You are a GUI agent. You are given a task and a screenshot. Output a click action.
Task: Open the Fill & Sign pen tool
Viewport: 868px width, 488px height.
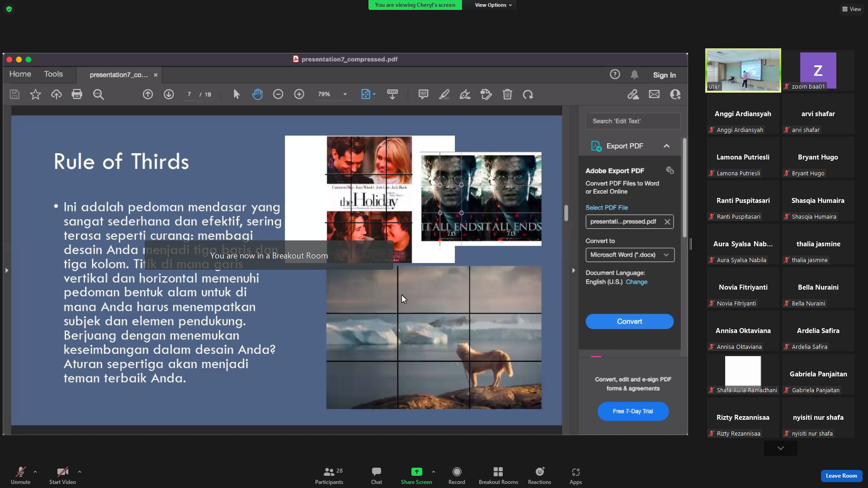click(465, 94)
